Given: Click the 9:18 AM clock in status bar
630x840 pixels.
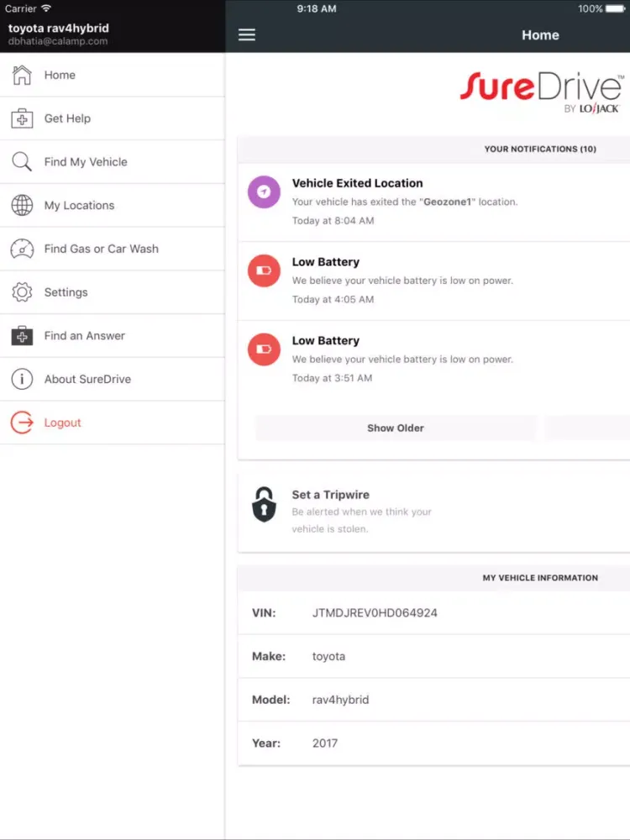Looking at the screenshot, I should click(317, 8).
